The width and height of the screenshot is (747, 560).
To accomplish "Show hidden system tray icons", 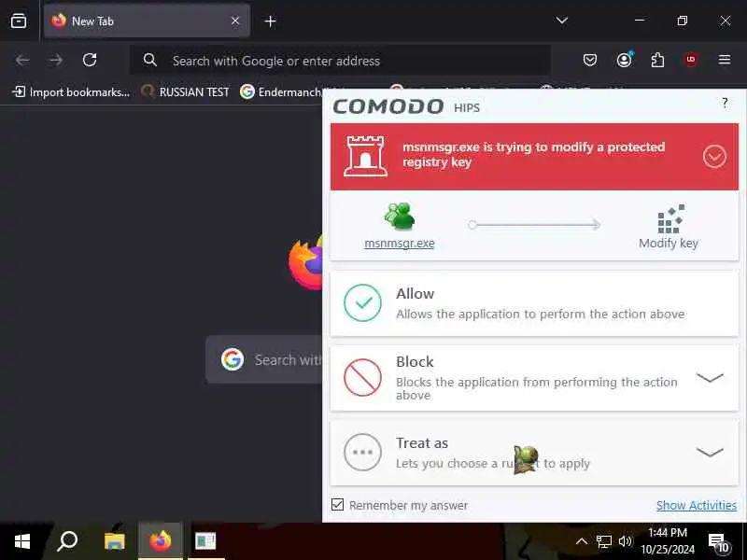I will pos(581,541).
